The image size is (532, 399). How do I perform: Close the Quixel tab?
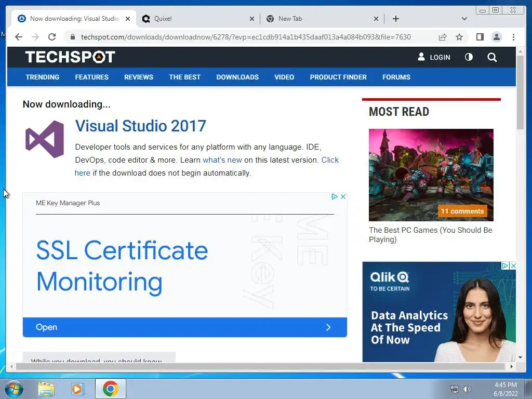252,19
